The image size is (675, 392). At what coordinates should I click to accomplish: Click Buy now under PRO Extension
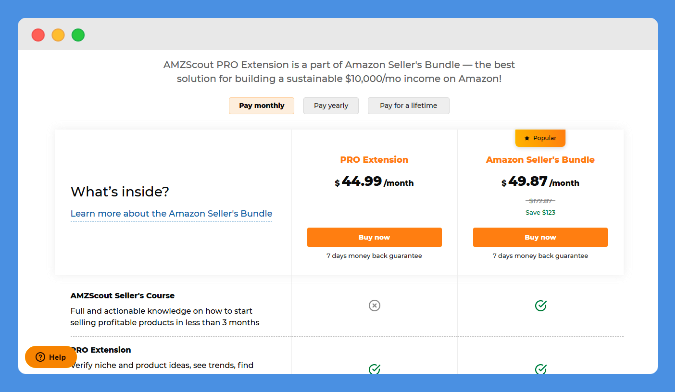tap(374, 237)
